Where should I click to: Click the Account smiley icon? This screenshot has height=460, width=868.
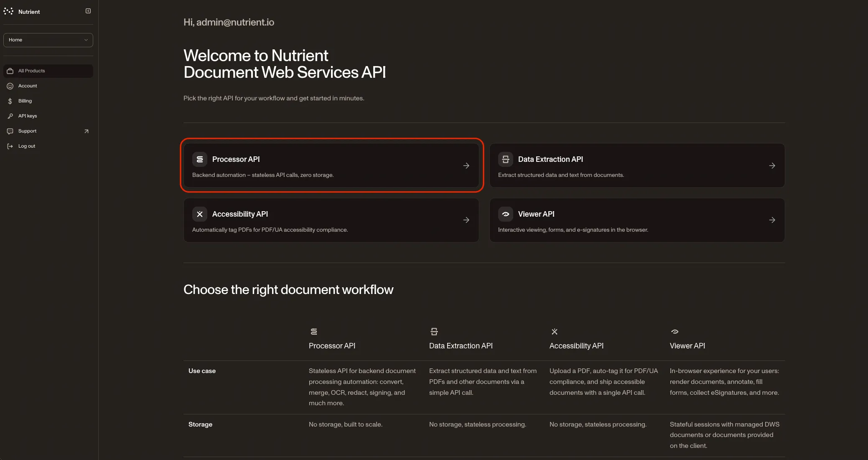10,86
